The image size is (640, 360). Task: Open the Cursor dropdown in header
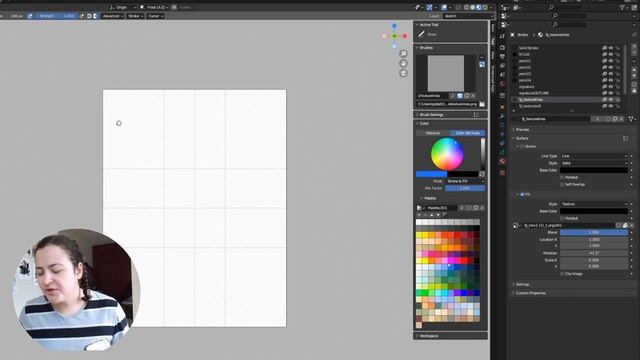[x=155, y=16]
